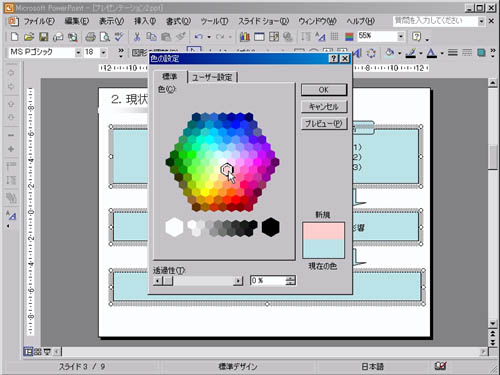Switch to the ユーザー設定 tab

(212, 77)
